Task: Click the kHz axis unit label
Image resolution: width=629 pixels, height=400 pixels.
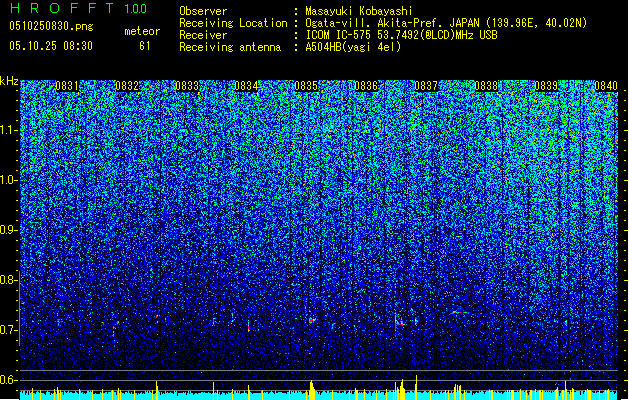Action: [9, 81]
